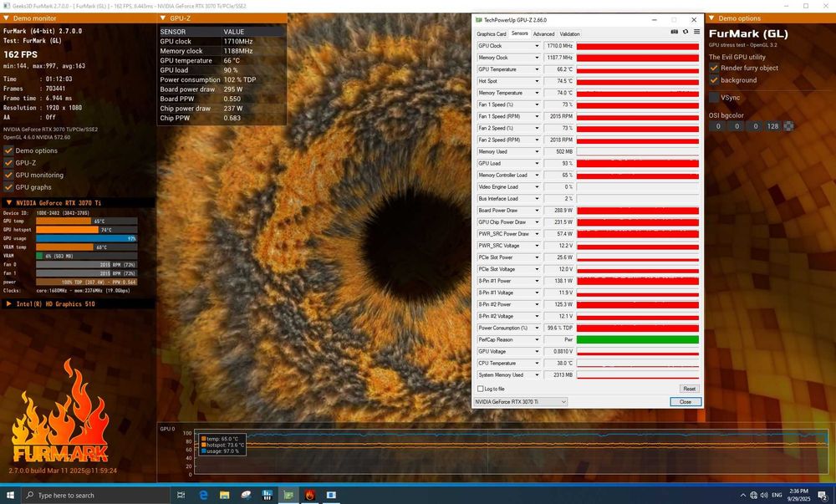This screenshot has width=836, height=504.
Task: Take a GPU-Z screenshot with the camera icon
Action: [x=674, y=32]
